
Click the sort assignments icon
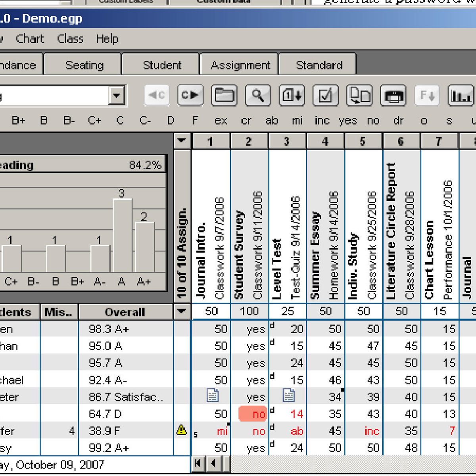(291, 95)
